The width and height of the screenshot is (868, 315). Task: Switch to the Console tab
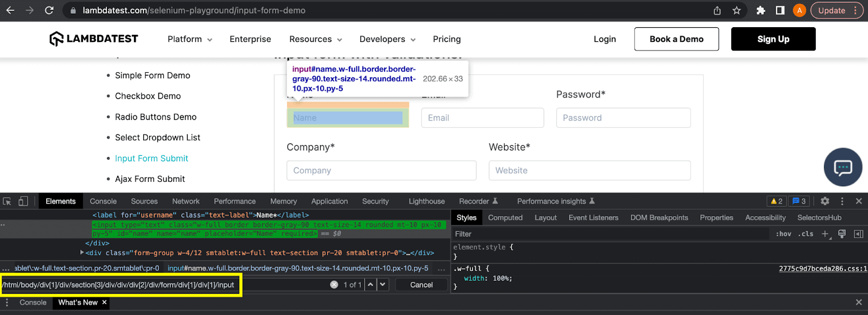(x=103, y=201)
